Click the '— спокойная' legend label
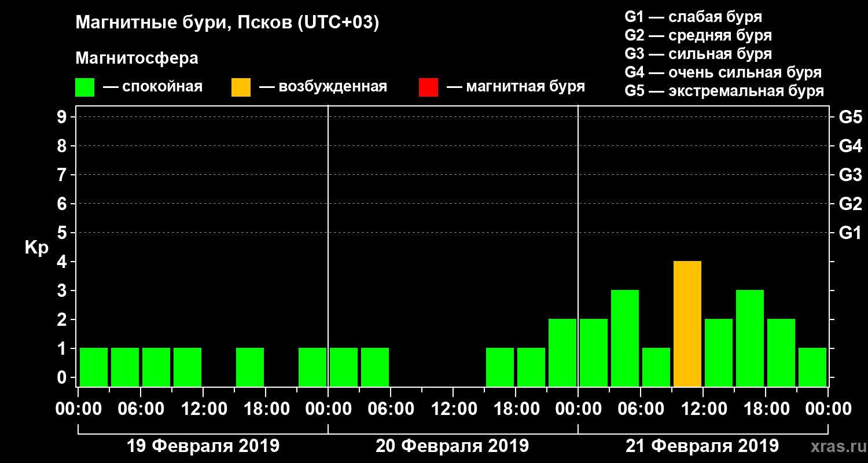868x463 pixels. [153, 87]
